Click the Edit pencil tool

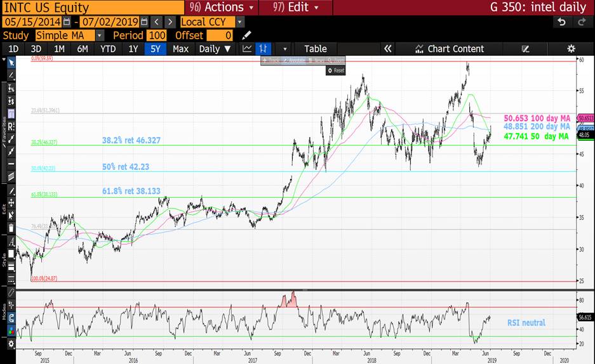click(11, 192)
